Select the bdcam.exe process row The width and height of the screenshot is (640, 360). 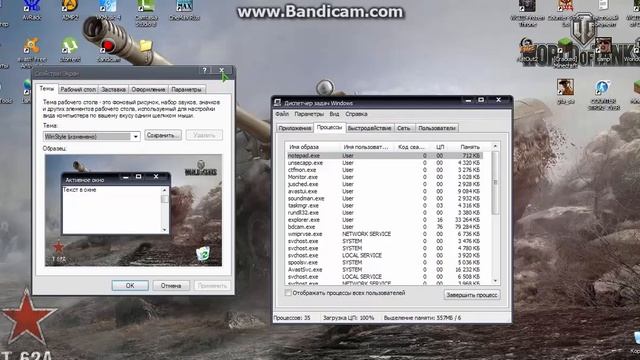384,227
